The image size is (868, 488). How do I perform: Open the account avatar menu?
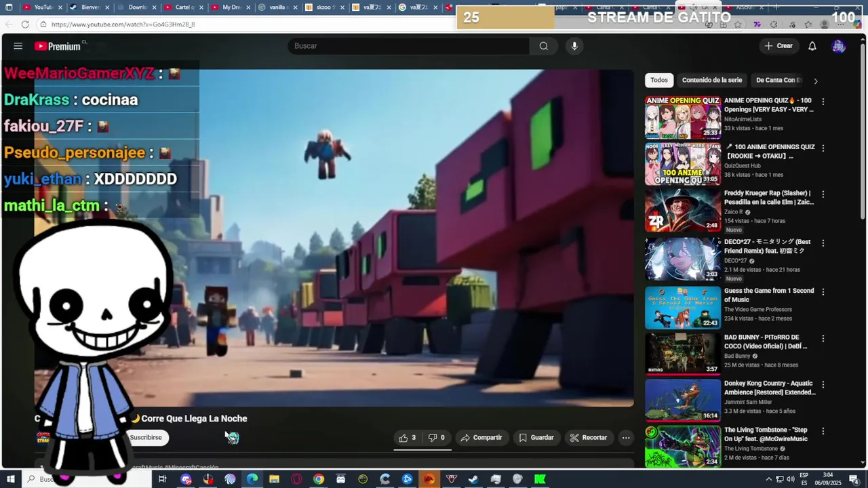tap(839, 46)
